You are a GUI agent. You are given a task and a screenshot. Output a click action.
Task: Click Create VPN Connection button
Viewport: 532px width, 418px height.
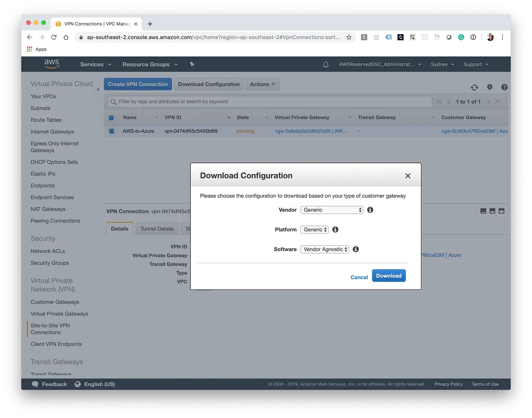(x=138, y=84)
